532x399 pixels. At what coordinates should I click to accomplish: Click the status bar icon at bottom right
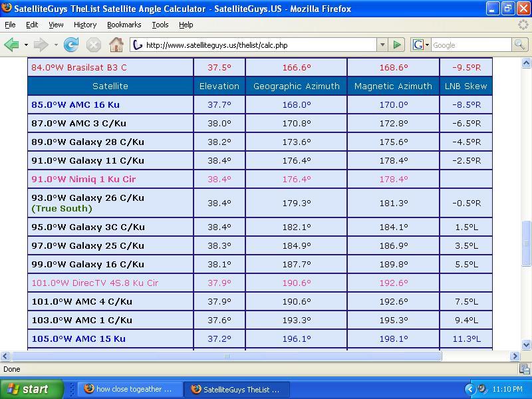pyautogui.click(x=524, y=369)
